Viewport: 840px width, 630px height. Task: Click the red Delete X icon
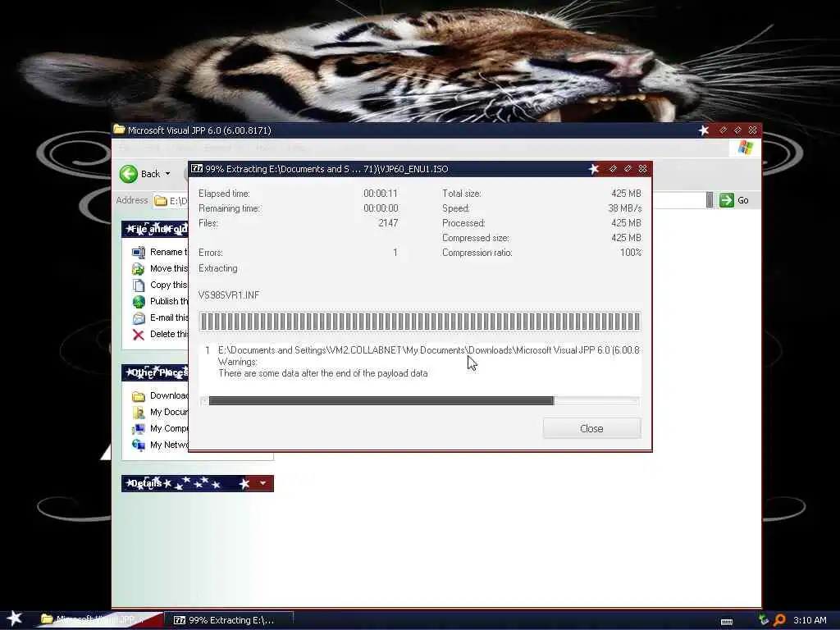coord(138,335)
